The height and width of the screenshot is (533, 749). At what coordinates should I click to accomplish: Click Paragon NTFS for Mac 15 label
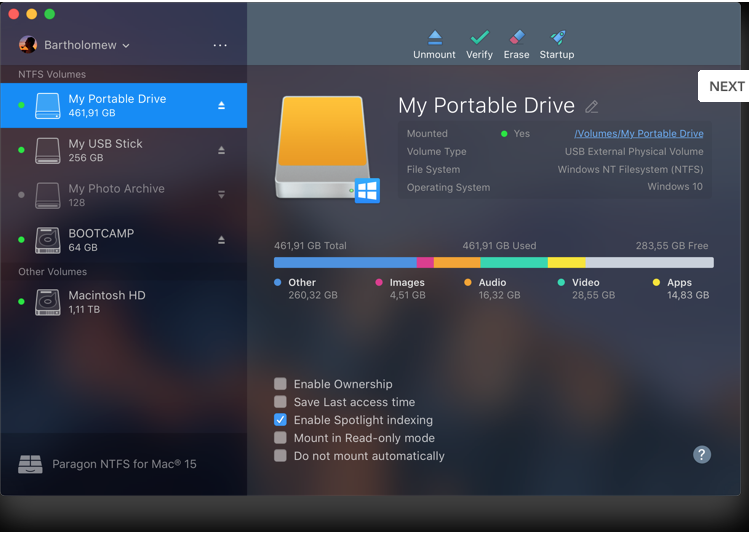tap(124, 464)
